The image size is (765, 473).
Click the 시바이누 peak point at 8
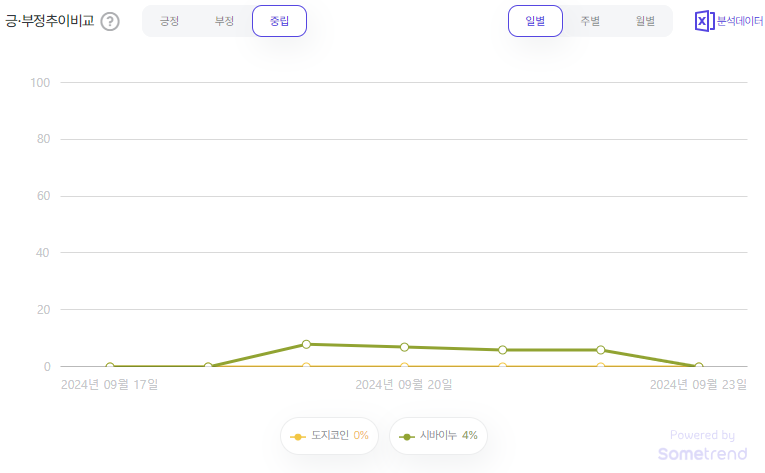[x=306, y=344]
